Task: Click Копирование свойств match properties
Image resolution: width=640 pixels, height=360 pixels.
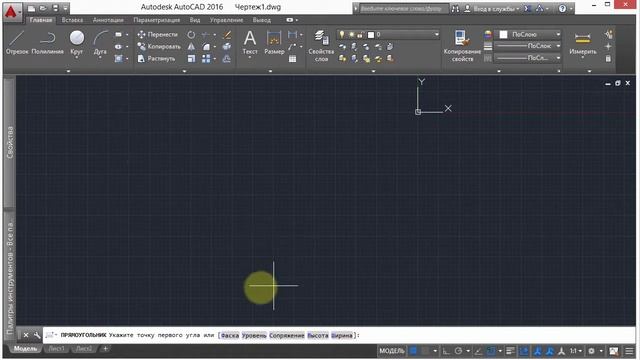Action: [x=462, y=46]
